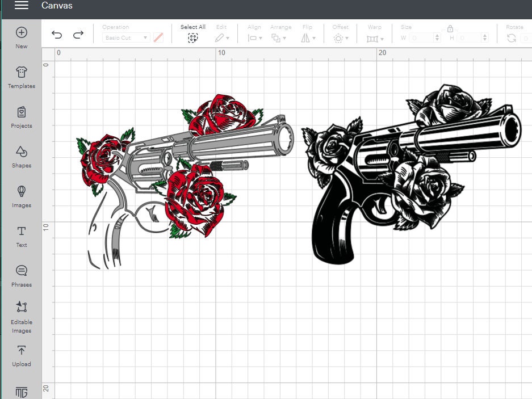Select the black revolver with roses image
532x399 pixels.
pyautogui.click(x=411, y=174)
